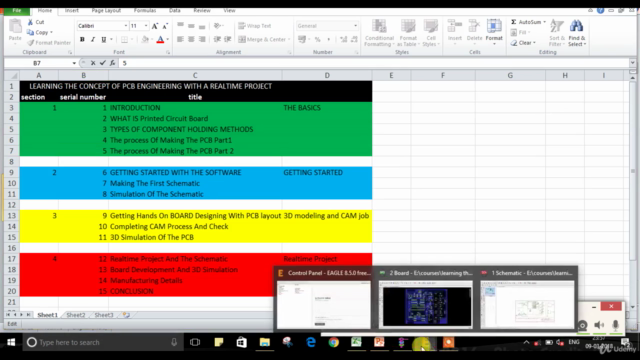This screenshot has width=640, height=360.
Task: Align text left icon
Action: (x=180, y=40)
